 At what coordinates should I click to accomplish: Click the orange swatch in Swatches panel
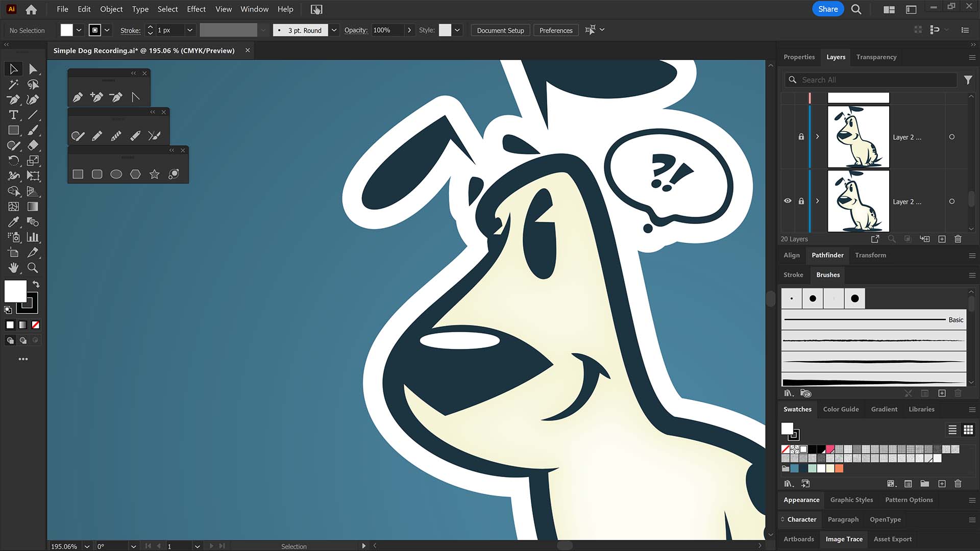tap(839, 468)
